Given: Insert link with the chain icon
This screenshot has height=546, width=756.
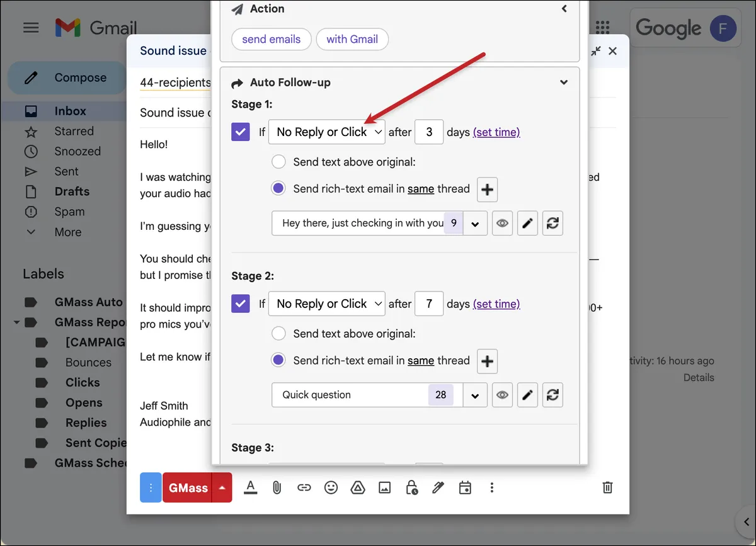Looking at the screenshot, I should click(304, 487).
